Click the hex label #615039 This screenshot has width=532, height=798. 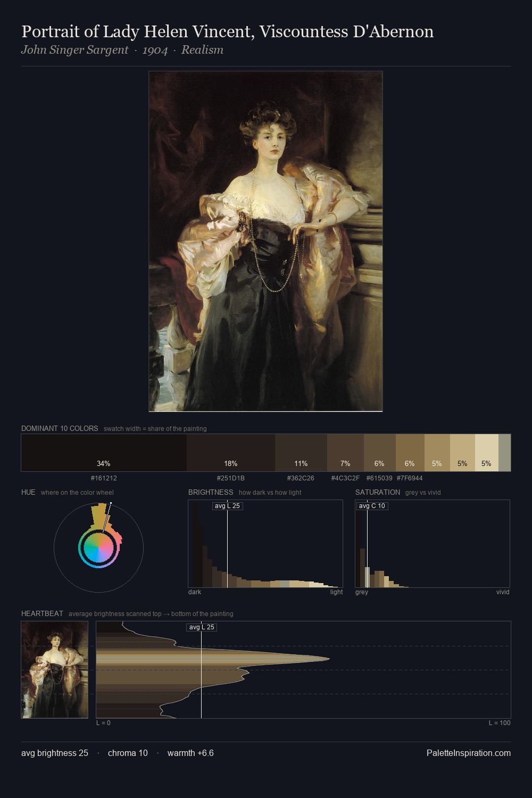click(379, 478)
